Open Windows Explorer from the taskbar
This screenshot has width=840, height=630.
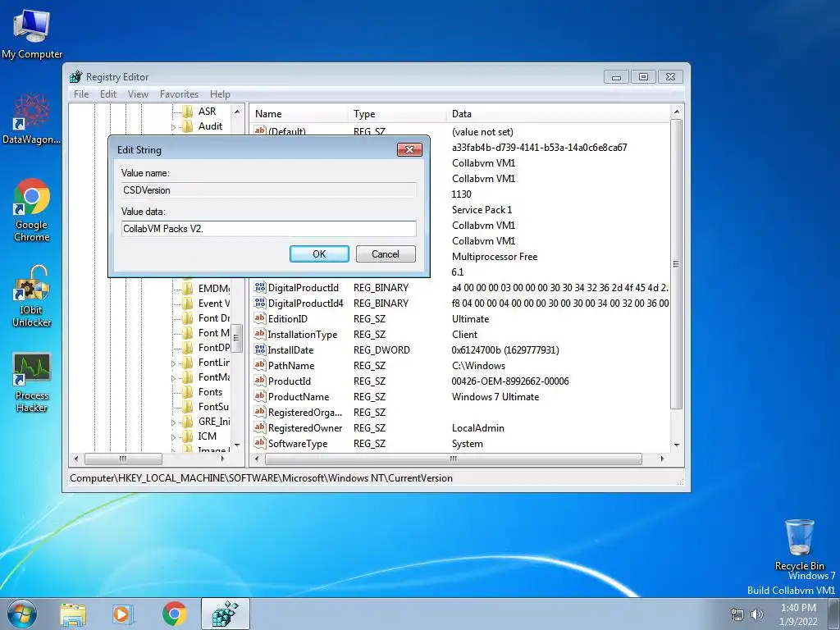pyautogui.click(x=73, y=614)
